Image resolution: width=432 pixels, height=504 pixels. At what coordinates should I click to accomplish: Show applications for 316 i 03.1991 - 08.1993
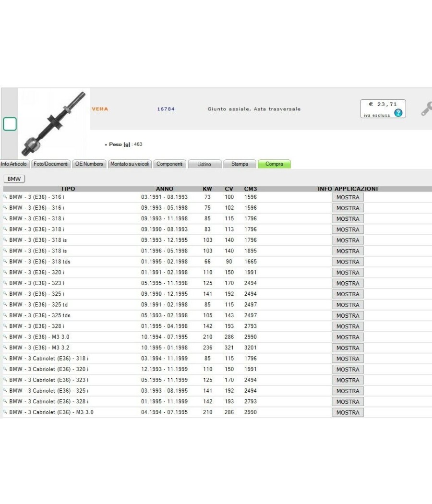pos(348,197)
